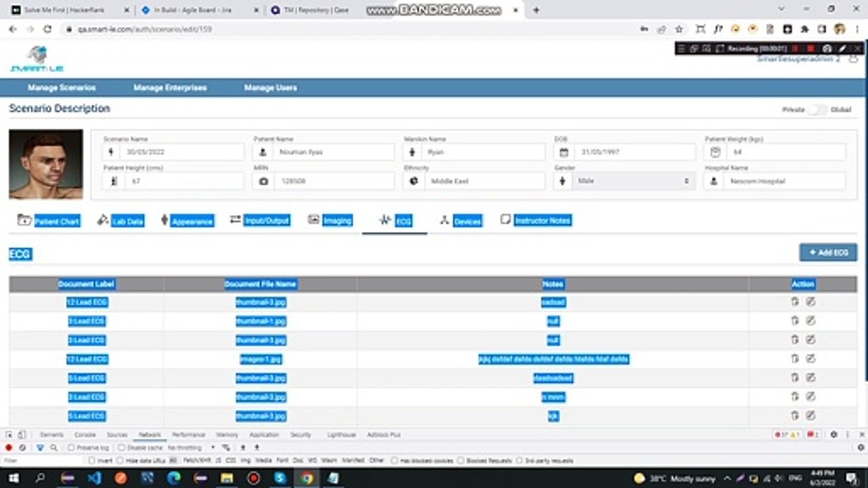Delete the ECG row with notes n mnm
868x488 pixels.
(x=795, y=396)
